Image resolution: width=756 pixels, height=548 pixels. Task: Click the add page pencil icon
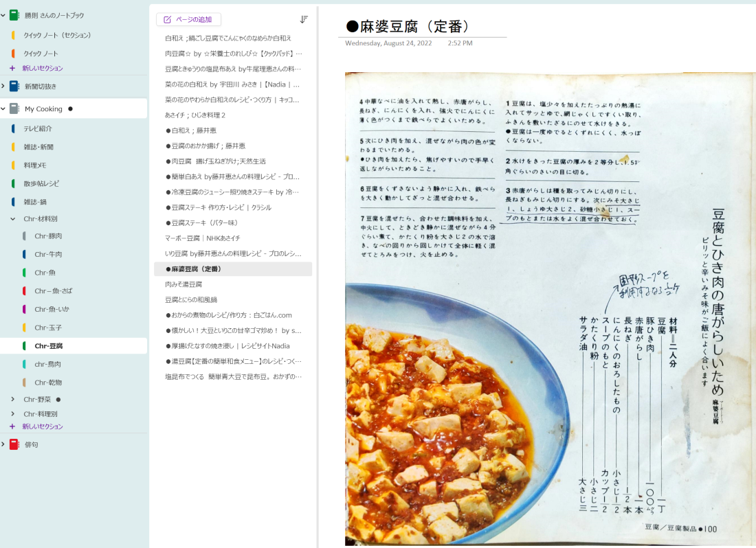pyautogui.click(x=167, y=20)
